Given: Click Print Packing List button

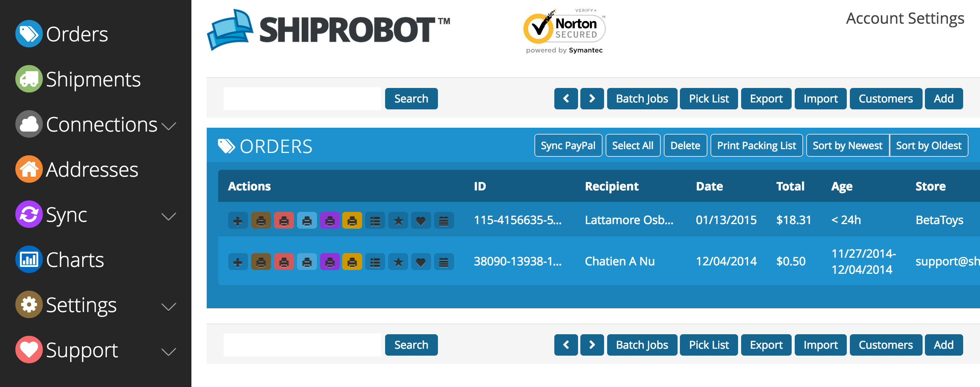Looking at the screenshot, I should [756, 145].
